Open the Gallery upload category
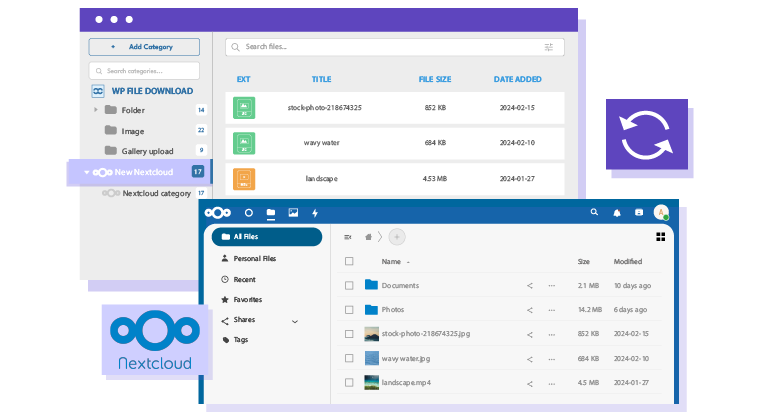The height and width of the screenshot is (420, 760). coord(147,151)
